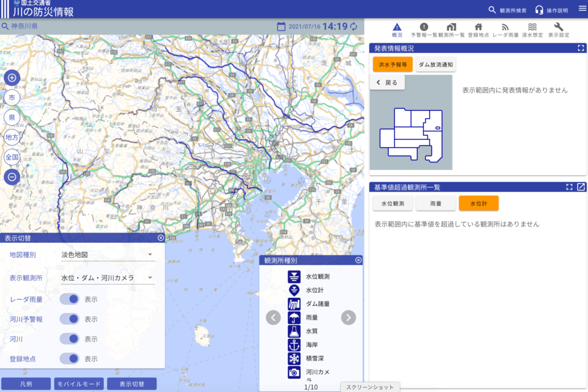The image size is (588, 392).
Task: Turn off the 登録地点 display switch
Action: pos(69,359)
